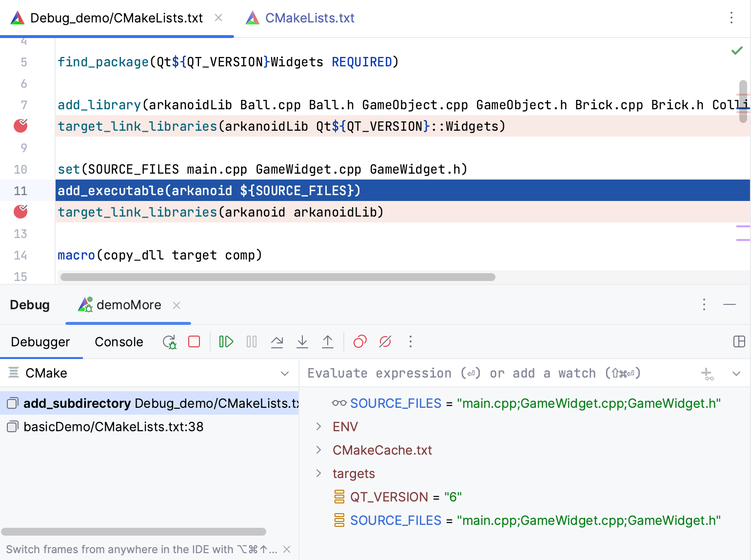The image size is (751, 560).
Task: Mute all breakpoints
Action: [385, 341]
